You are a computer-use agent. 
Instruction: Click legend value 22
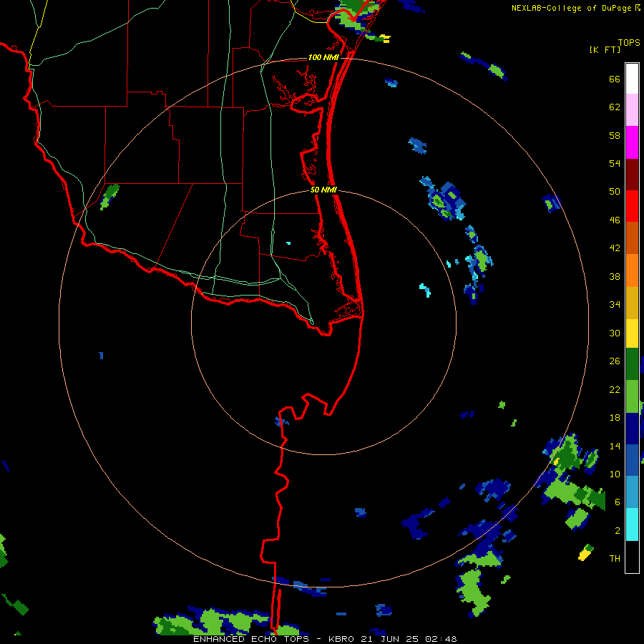click(x=615, y=389)
